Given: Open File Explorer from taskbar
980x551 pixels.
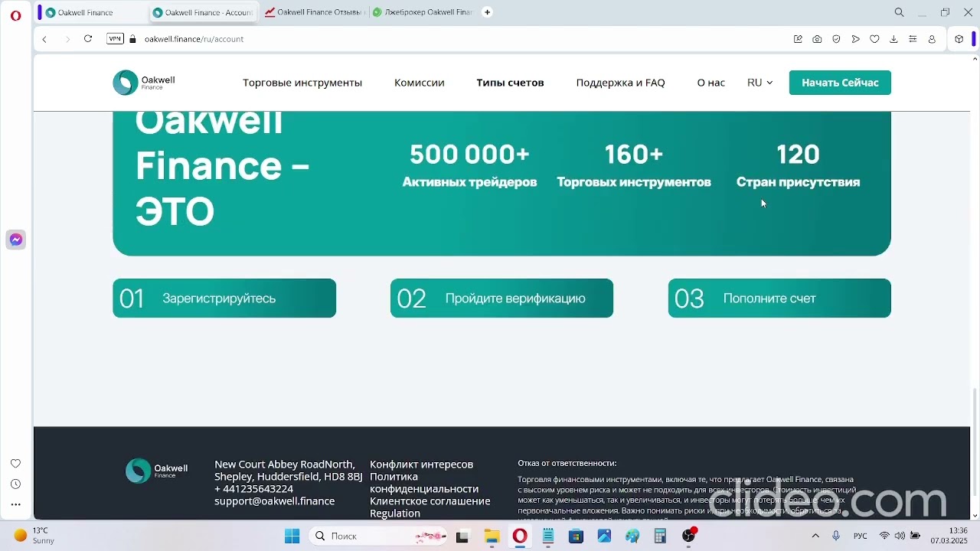Looking at the screenshot, I should (x=491, y=536).
